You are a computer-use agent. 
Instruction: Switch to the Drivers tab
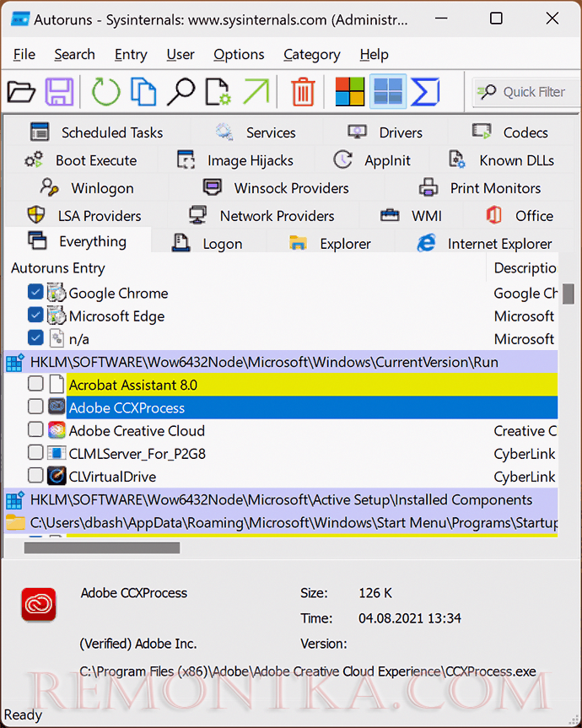tap(385, 132)
